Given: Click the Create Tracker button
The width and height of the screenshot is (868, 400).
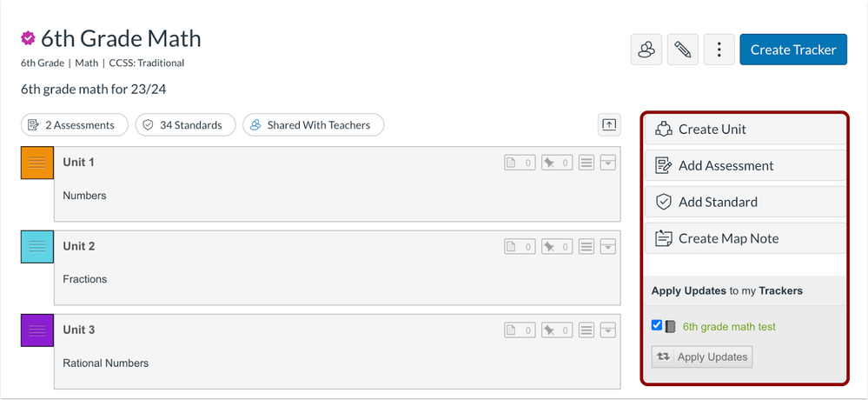Looking at the screenshot, I should 793,50.
